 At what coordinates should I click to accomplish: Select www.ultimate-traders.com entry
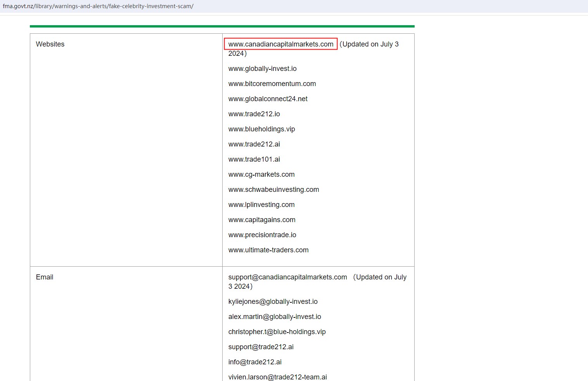click(268, 250)
